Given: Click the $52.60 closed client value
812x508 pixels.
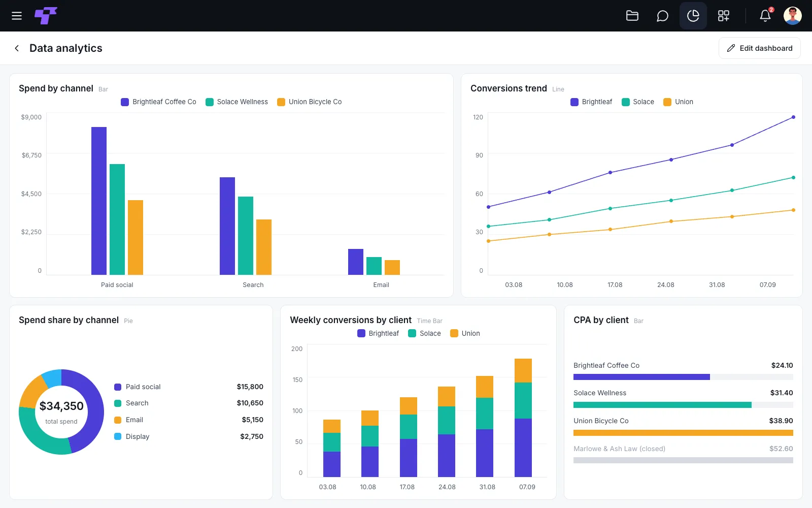Looking at the screenshot, I should (x=781, y=449).
